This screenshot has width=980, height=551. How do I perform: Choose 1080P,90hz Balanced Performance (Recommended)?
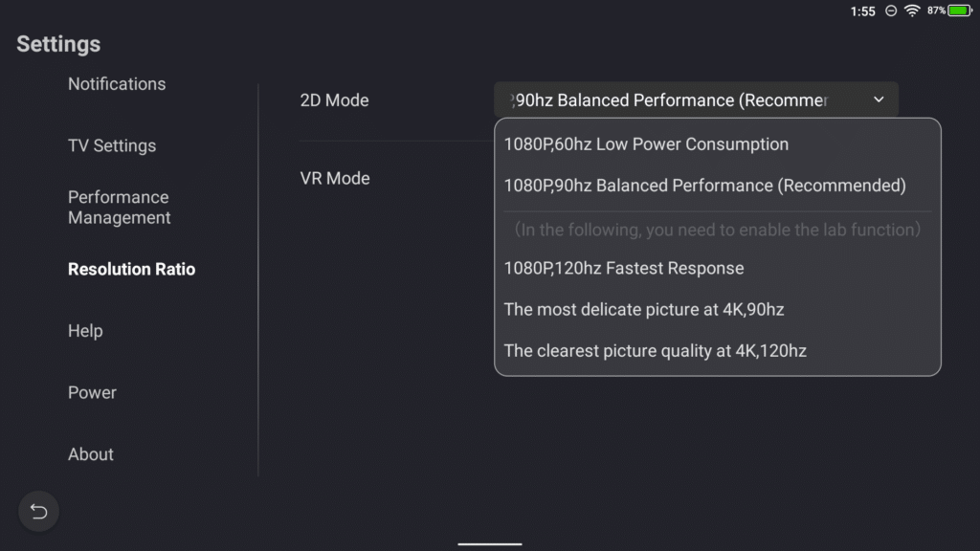704,186
